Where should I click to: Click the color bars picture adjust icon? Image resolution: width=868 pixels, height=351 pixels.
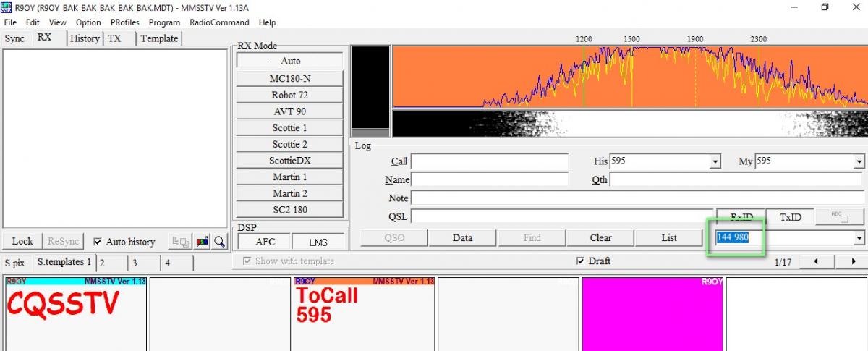pyautogui.click(x=203, y=242)
